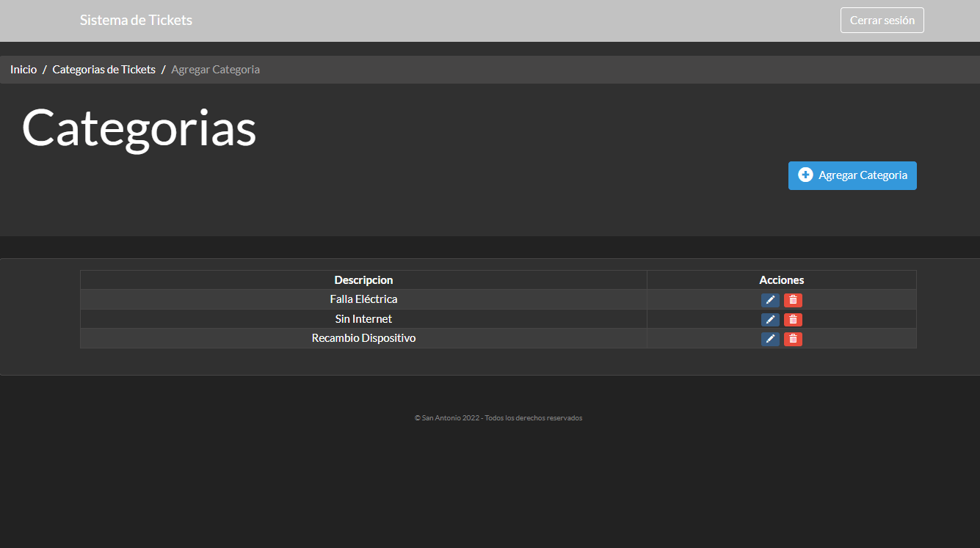The height and width of the screenshot is (548, 980).
Task: Select the Falla Eléctrica description cell
Action: [363, 299]
